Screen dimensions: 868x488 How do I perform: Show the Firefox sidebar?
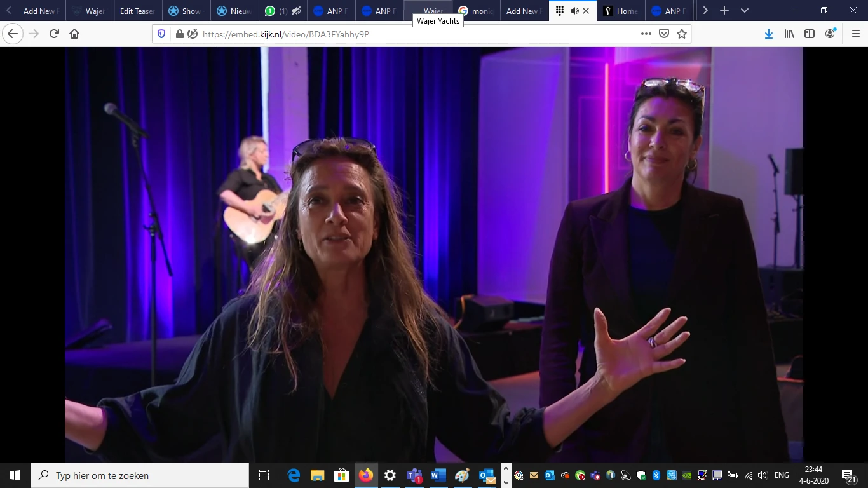tap(810, 34)
